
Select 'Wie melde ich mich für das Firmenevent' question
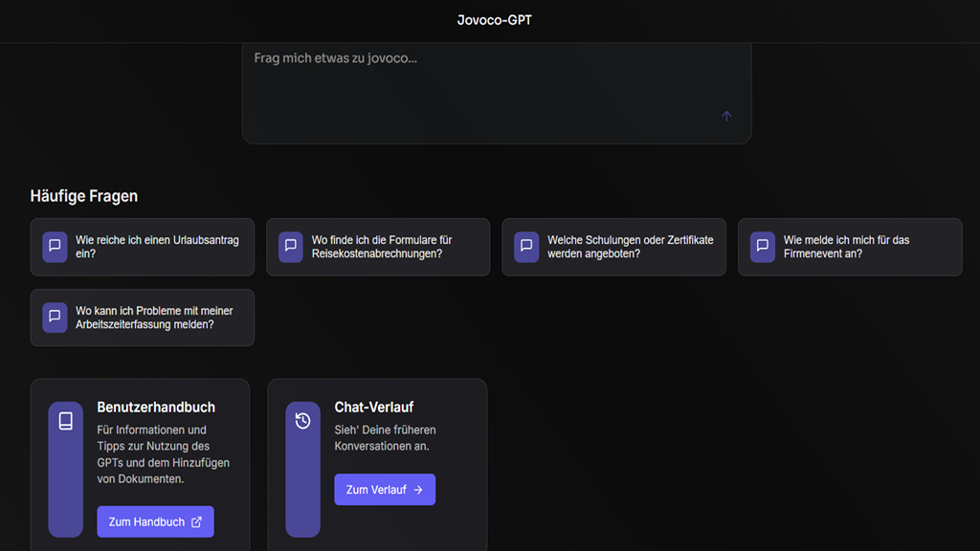[850, 247]
